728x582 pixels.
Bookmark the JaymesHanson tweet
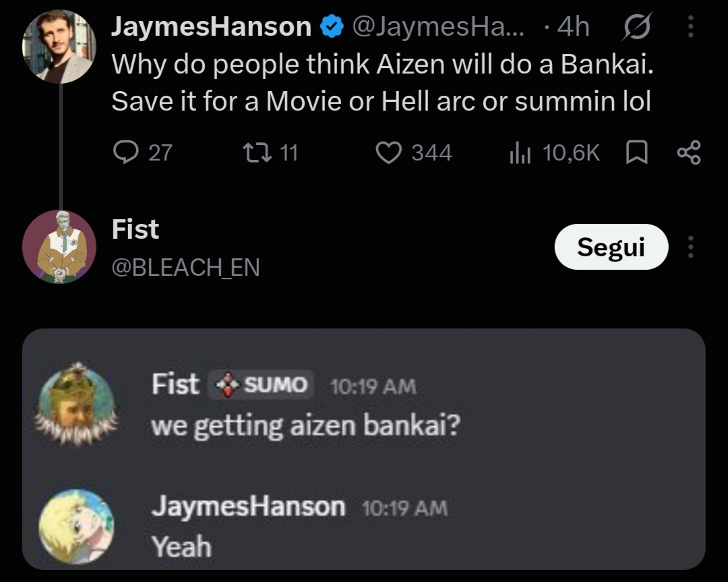point(636,153)
